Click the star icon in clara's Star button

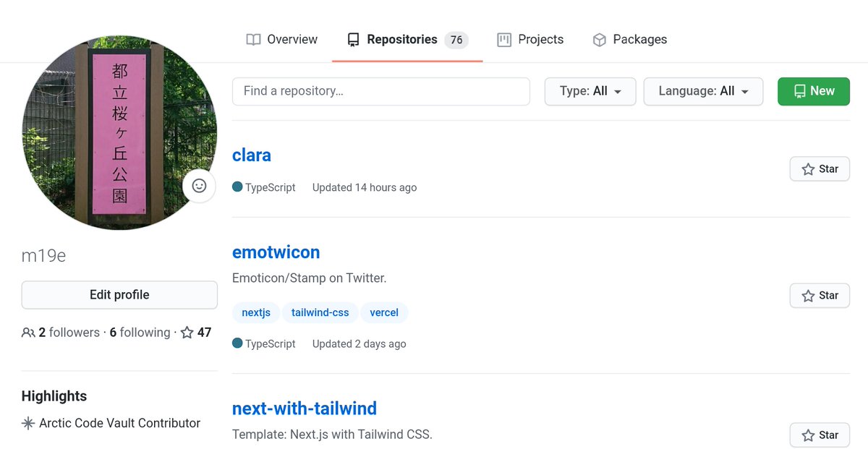[x=808, y=169]
